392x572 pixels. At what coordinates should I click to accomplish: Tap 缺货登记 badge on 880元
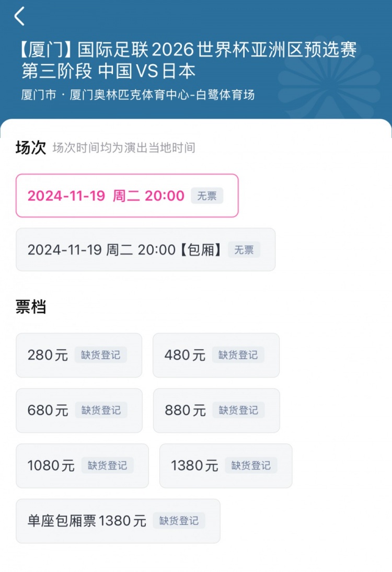238,410
